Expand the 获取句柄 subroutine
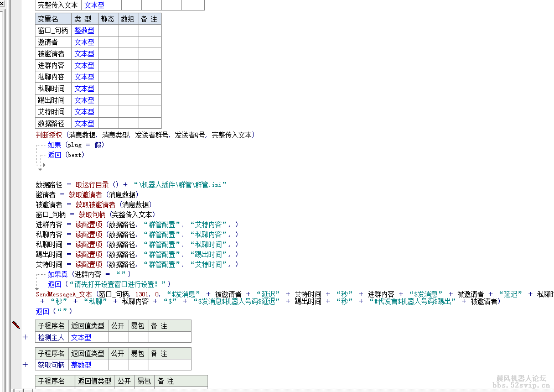This screenshot has width=554, height=392. 25,365
